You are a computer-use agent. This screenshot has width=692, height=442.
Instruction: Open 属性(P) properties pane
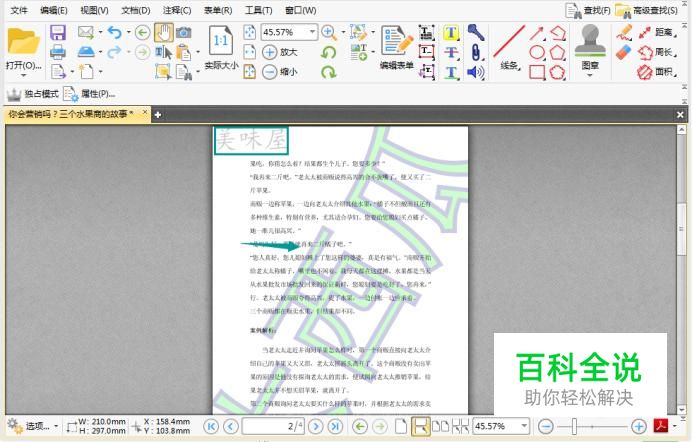(x=89, y=94)
